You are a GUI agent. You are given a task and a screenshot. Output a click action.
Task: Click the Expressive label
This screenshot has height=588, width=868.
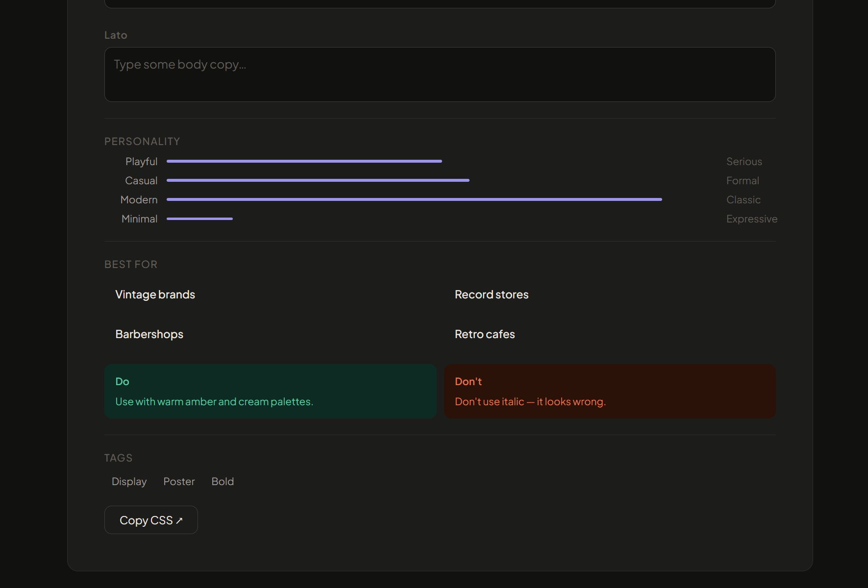[752, 219]
